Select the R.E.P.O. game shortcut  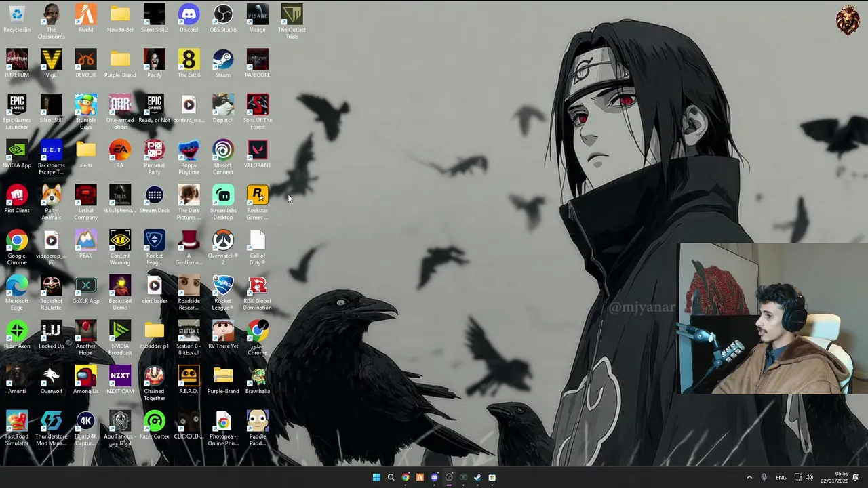[x=189, y=381]
